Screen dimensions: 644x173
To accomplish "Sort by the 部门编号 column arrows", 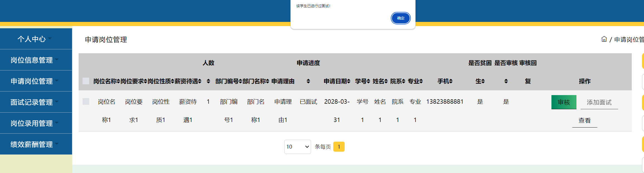I will [240, 81].
